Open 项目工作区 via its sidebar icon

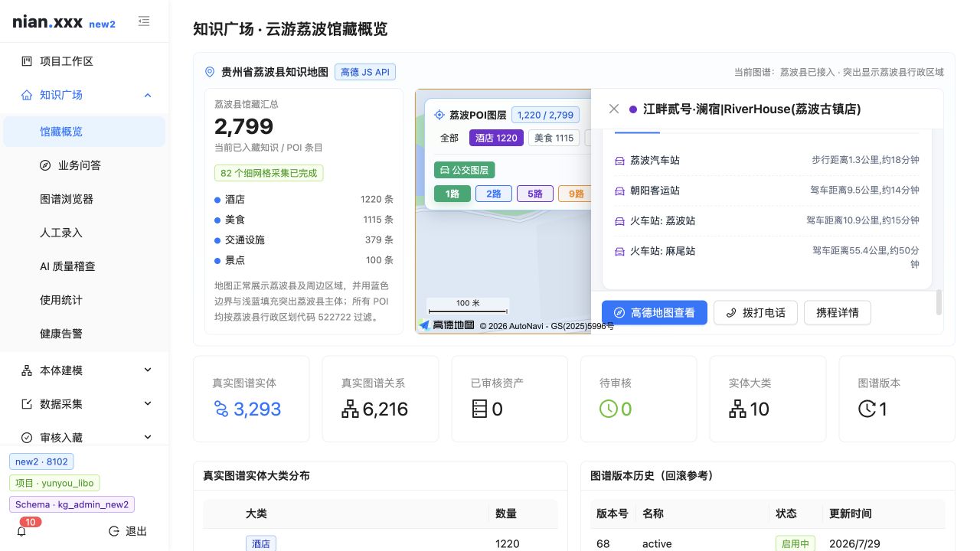[x=27, y=61]
